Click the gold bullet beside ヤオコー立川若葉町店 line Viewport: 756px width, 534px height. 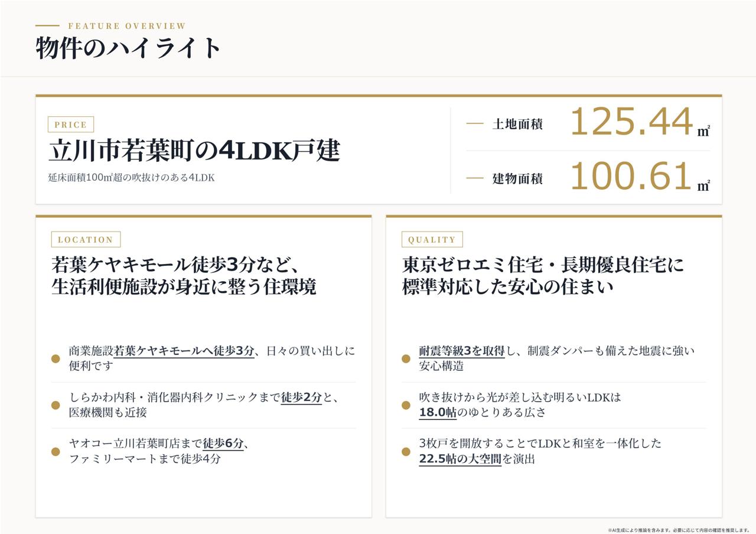56,452
